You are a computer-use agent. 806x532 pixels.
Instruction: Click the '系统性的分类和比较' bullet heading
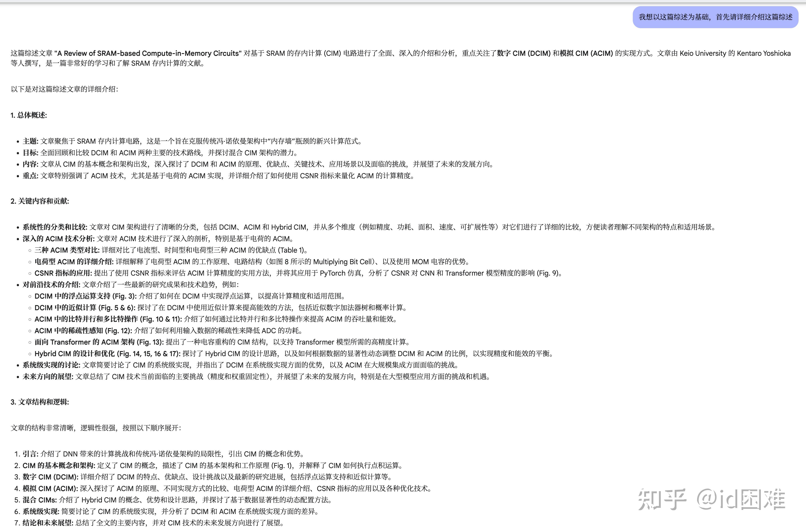[55, 227]
